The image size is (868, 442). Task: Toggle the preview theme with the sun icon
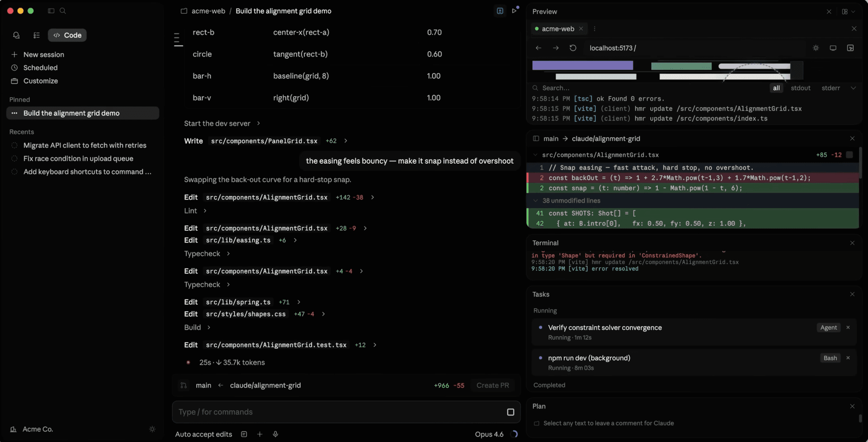coord(816,48)
